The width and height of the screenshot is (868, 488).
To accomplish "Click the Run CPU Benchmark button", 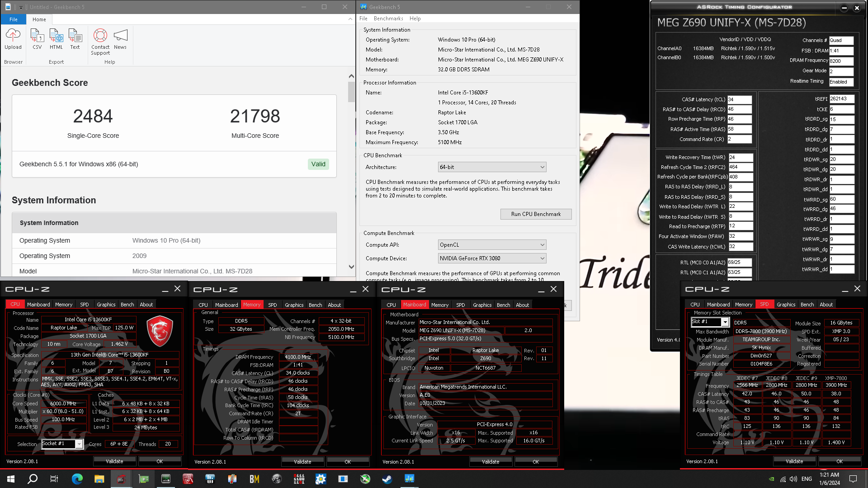I will (x=536, y=214).
